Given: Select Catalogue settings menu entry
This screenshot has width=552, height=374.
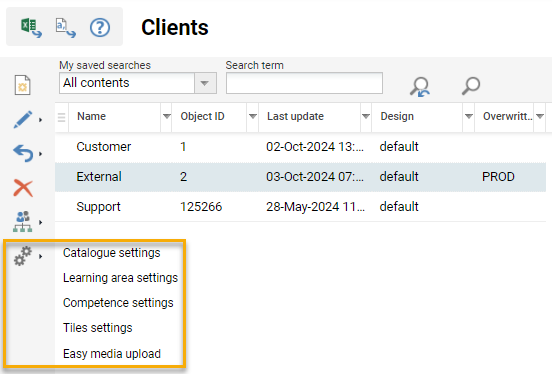Looking at the screenshot, I should (112, 253).
